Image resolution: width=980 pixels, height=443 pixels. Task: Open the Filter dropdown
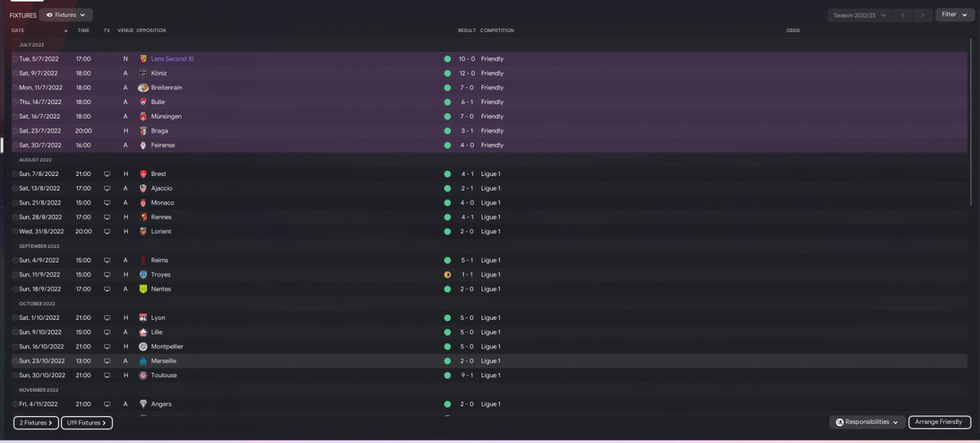pos(954,15)
